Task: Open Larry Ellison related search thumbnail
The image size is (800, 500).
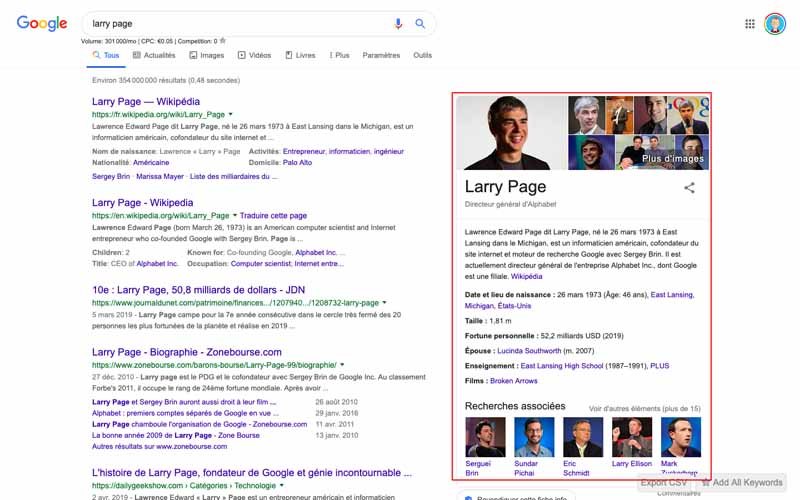Action: [x=632, y=437]
